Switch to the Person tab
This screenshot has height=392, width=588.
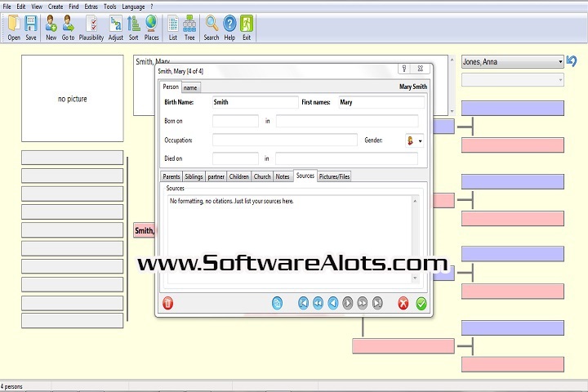(171, 87)
